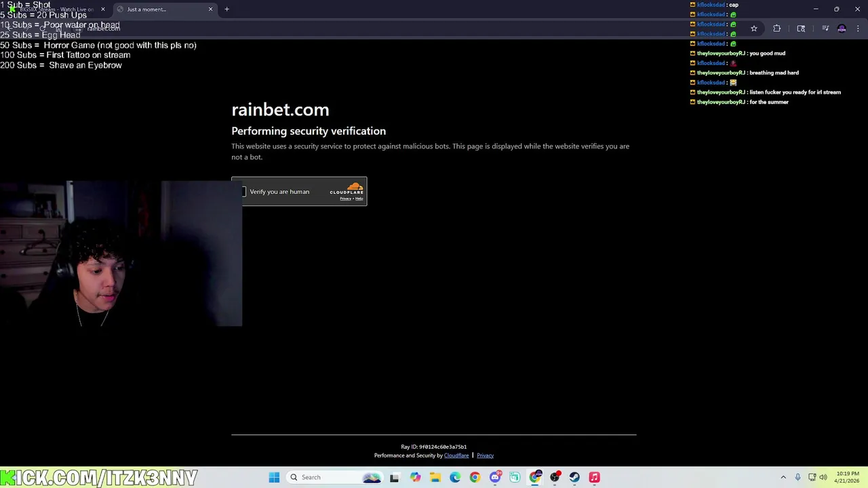Click '200 Subs = Shave an Eyebrow' text

(61, 65)
